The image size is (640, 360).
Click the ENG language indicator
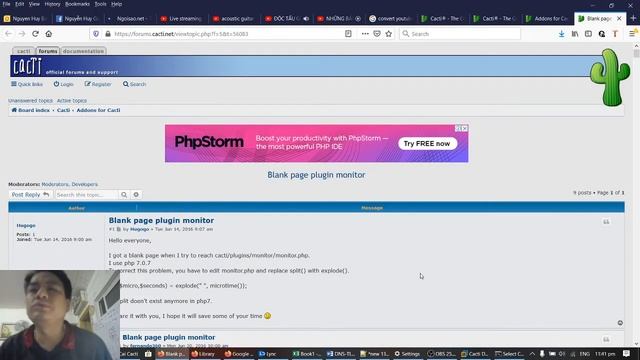[585, 354]
